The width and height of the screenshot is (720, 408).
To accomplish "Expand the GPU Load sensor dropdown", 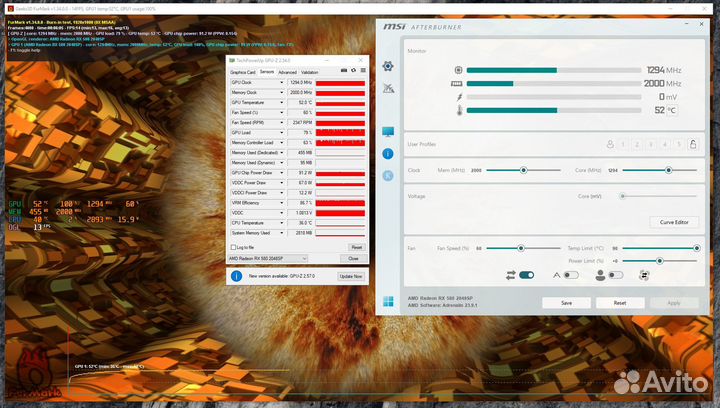I will [281, 133].
